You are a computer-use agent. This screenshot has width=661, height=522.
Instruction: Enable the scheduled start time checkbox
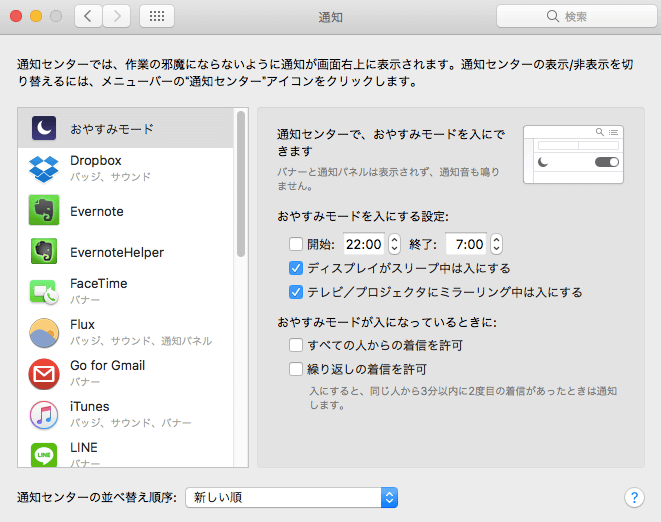(296, 244)
